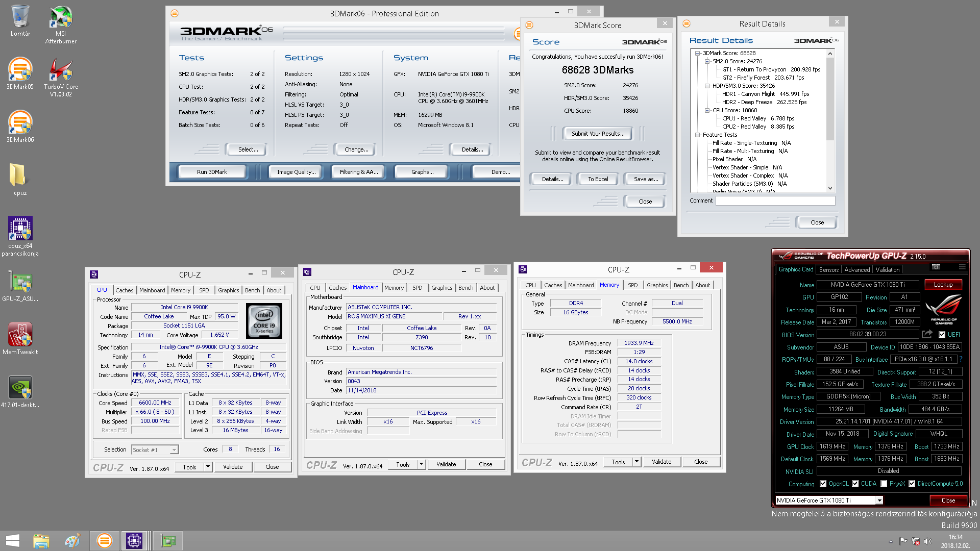Select the TurboV Core desktop icon
The image size is (980, 551).
point(61,77)
